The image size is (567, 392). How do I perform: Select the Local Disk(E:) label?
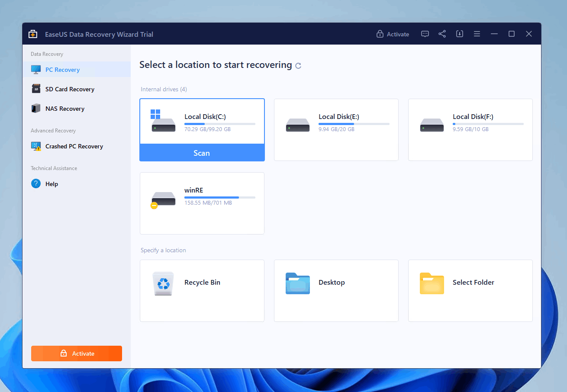tap(339, 116)
